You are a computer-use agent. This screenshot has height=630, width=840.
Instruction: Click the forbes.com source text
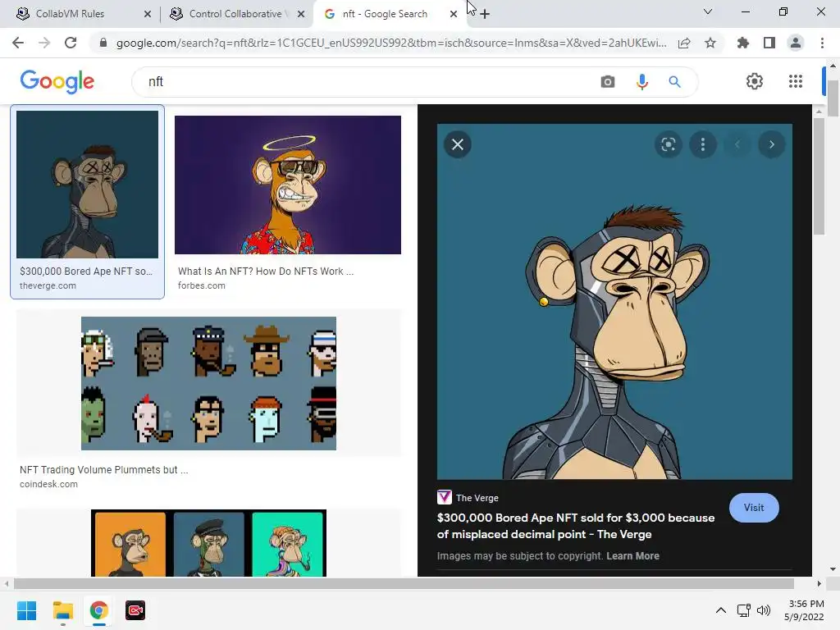(202, 285)
